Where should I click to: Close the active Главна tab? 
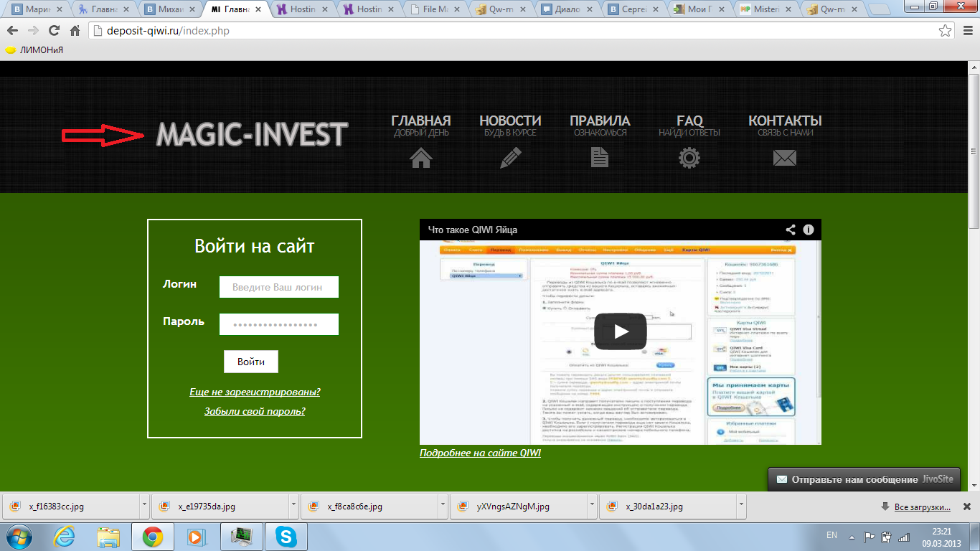259,10
